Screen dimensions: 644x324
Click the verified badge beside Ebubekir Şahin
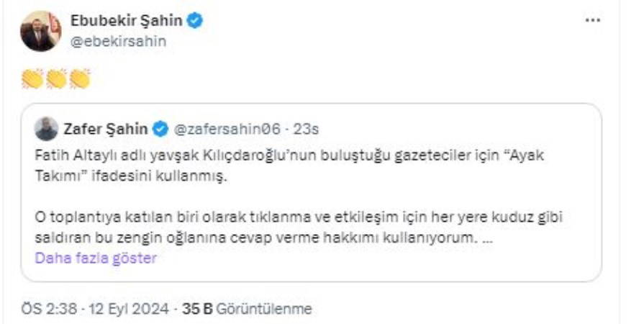coord(196,21)
